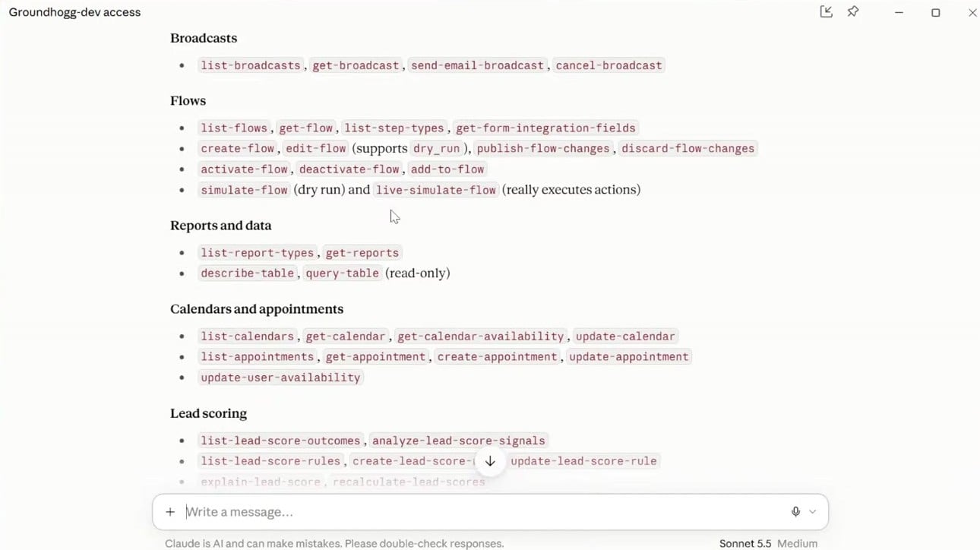
Task: Click the send-email-broadcast code chip
Action: (x=477, y=65)
